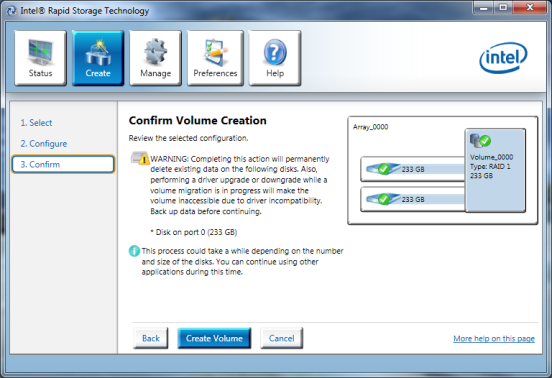Click the Confirm Volume Creation heading
The image size is (552, 378).
coord(197,120)
